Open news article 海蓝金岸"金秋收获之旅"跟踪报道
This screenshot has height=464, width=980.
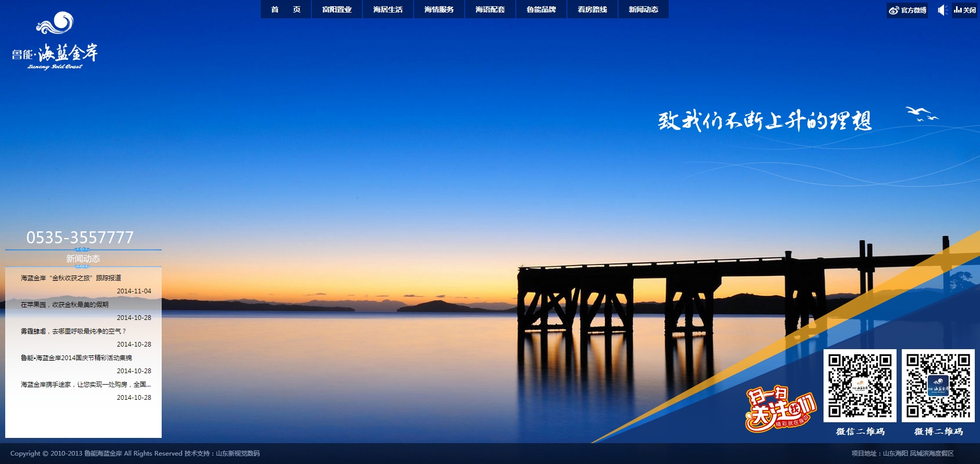tap(71, 278)
